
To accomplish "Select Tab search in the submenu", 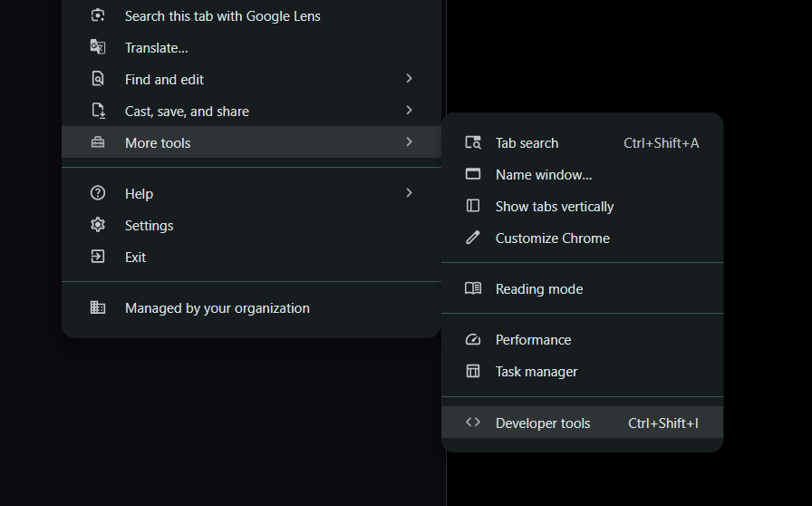I will (x=582, y=143).
